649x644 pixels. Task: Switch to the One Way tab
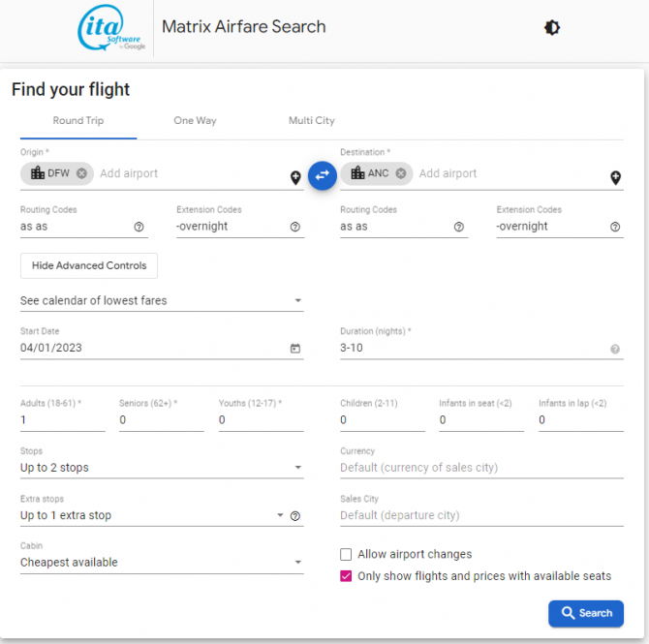point(195,121)
